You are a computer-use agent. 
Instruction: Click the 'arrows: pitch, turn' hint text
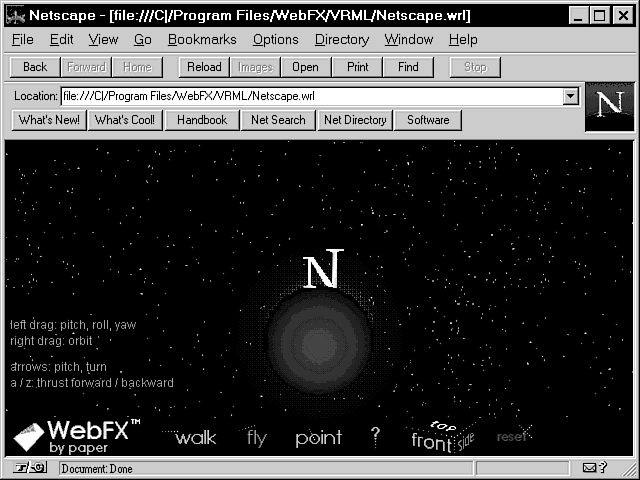coord(58,367)
